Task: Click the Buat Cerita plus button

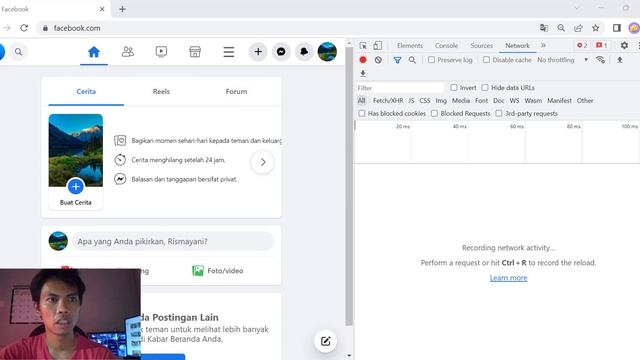Action: click(x=76, y=187)
